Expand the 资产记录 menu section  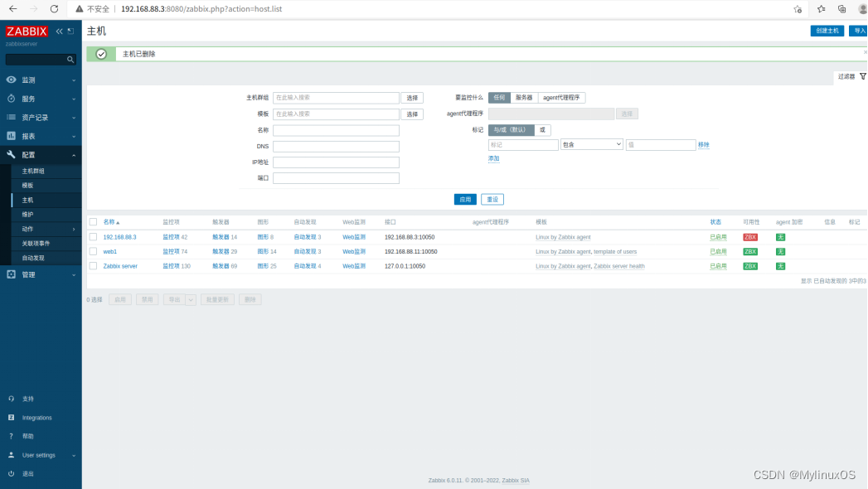[x=74, y=118]
